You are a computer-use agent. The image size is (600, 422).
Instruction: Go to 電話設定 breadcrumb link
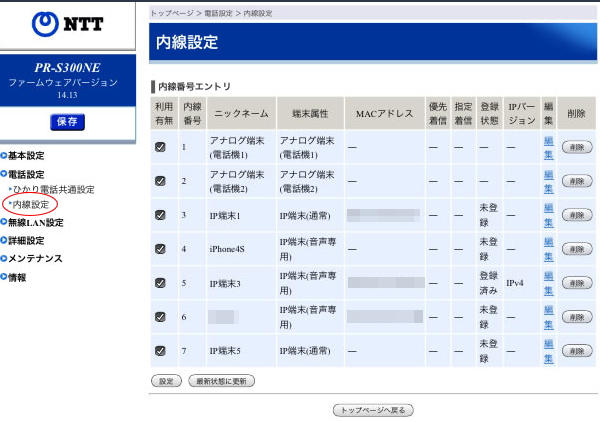tap(218, 13)
